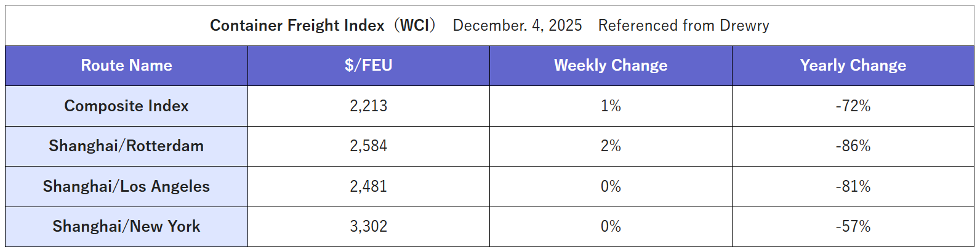Click the 3,302 New York price cell
980x252 pixels.
point(368,226)
